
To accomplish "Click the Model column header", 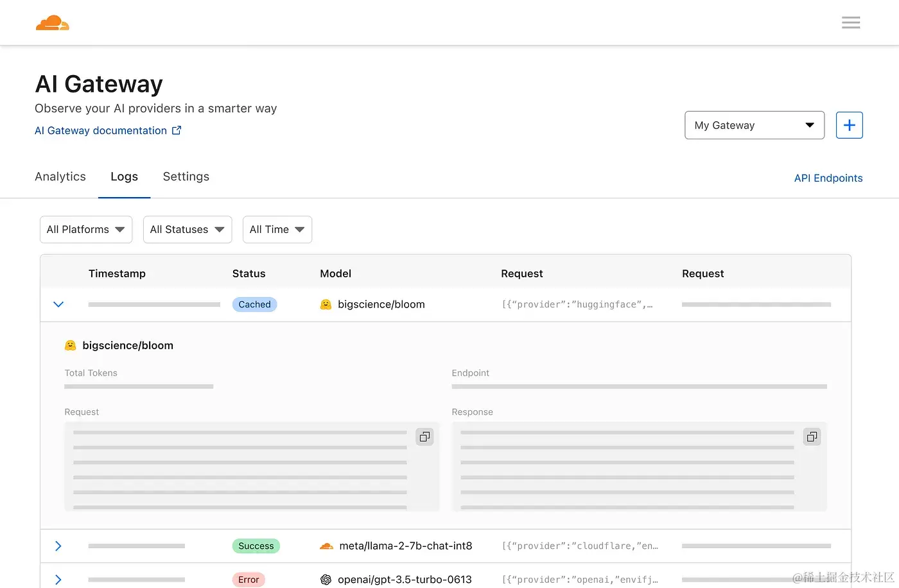I will (x=335, y=273).
